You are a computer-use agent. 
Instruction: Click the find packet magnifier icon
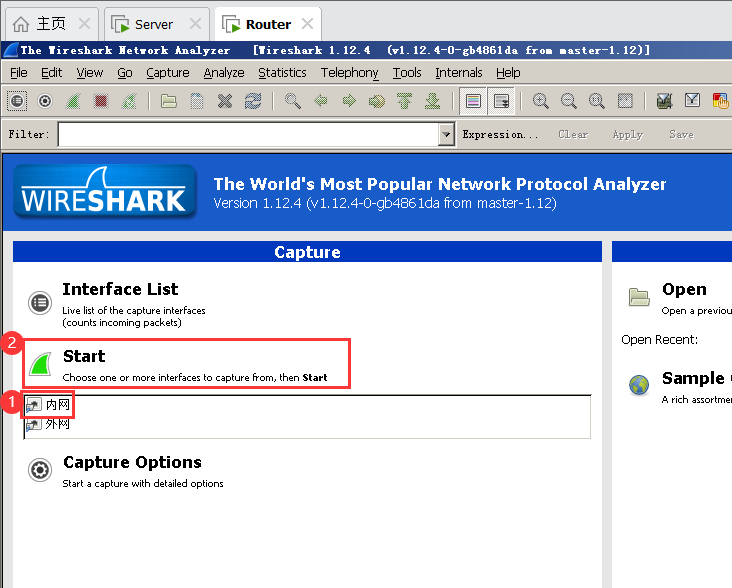pos(293,101)
